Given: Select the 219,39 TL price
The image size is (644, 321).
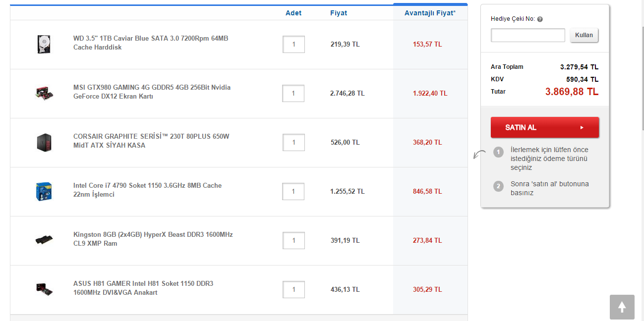Looking at the screenshot, I should (345, 44).
